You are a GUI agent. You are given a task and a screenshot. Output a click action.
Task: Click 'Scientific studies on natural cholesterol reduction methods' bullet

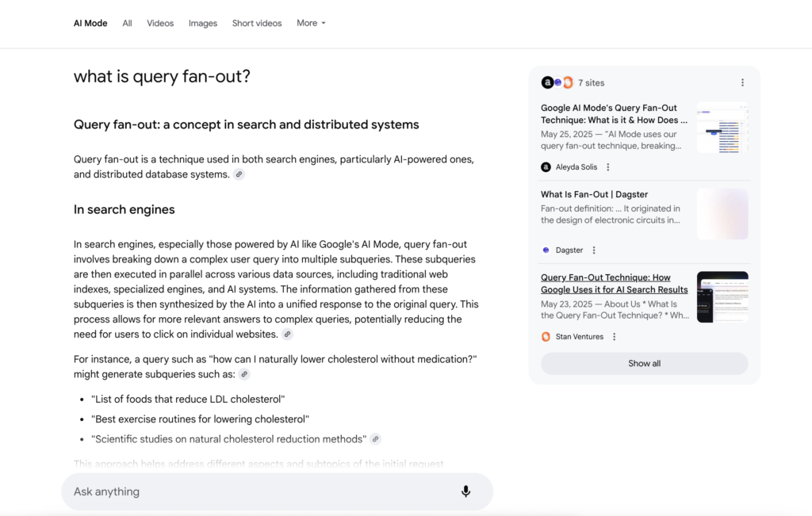click(x=228, y=439)
